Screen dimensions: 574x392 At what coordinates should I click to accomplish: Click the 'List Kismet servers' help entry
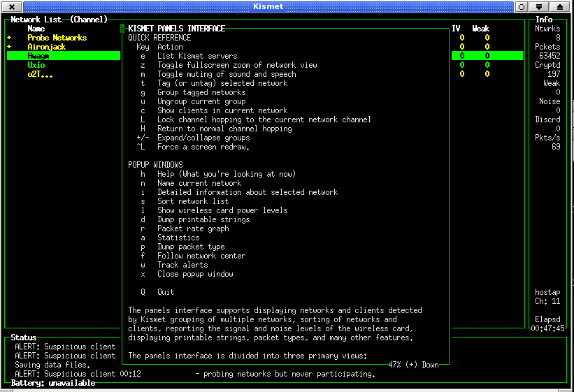(196, 56)
